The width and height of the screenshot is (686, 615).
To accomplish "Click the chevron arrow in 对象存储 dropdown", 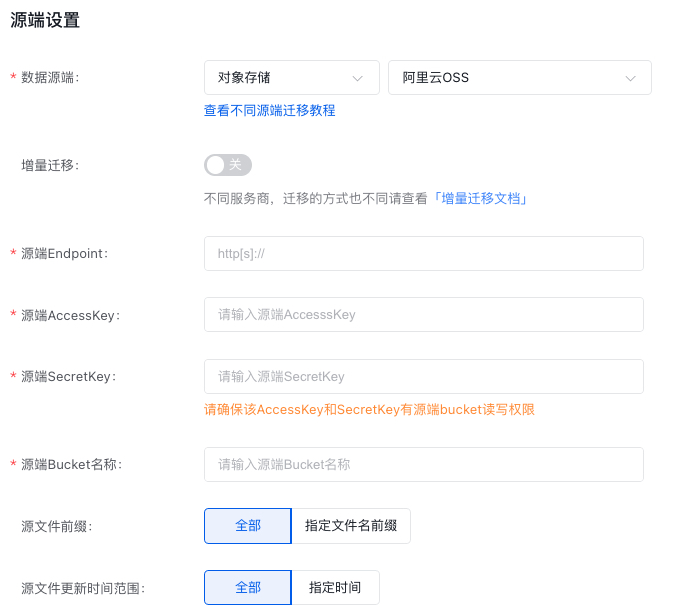I will pyautogui.click(x=357, y=78).
